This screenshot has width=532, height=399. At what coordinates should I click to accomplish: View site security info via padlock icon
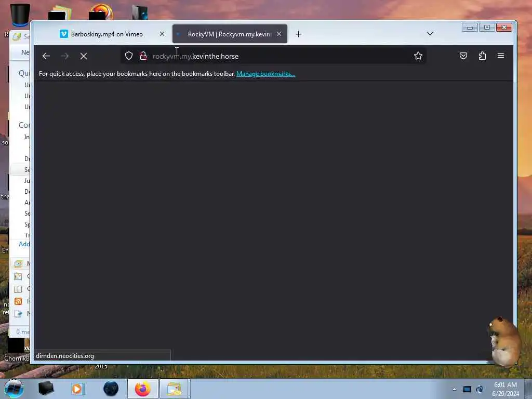(143, 56)
